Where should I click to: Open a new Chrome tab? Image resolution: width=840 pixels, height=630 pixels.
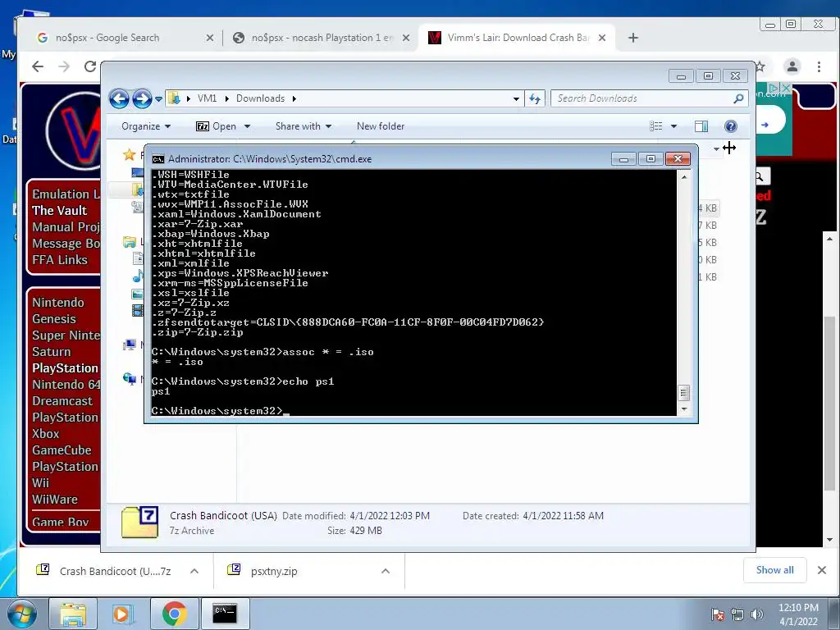coord(633,38)
